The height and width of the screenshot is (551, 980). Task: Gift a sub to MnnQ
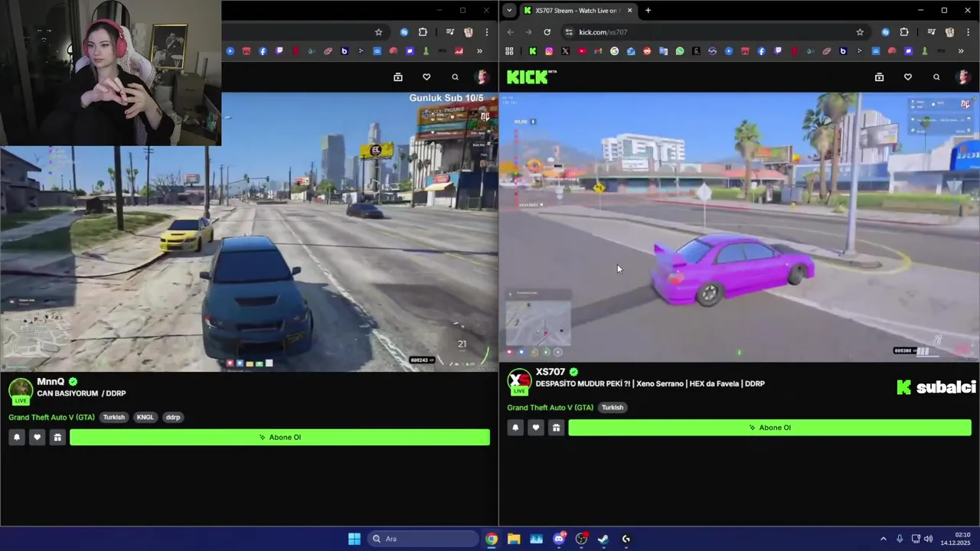pos(57,437)
